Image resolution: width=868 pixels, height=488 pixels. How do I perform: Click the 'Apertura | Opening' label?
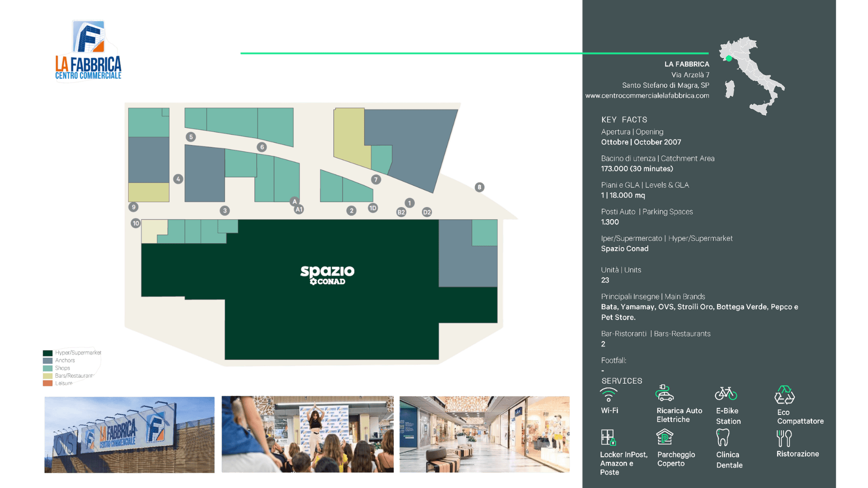coord(632,132)
